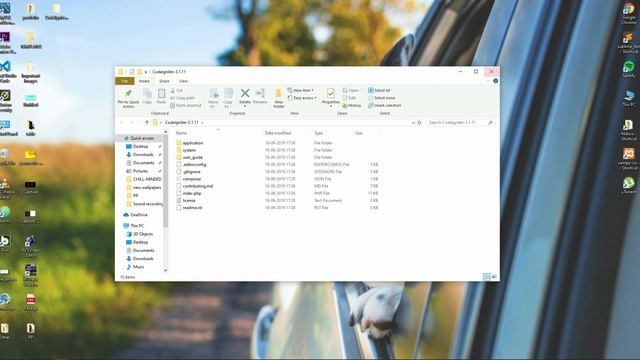Click arrow below Delete button

(x=245, y=107)
